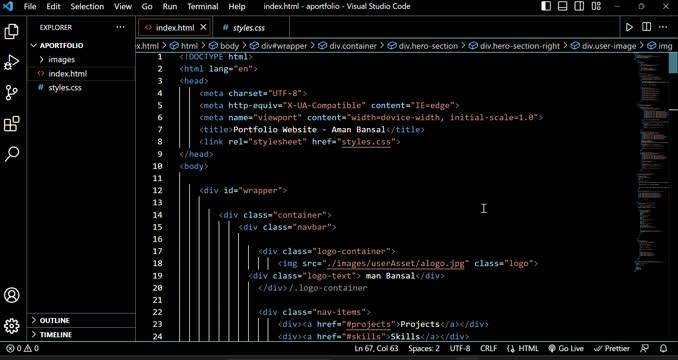Open the Manage gear settings
The image size is (678, 360).
click(x=12, y=326)
